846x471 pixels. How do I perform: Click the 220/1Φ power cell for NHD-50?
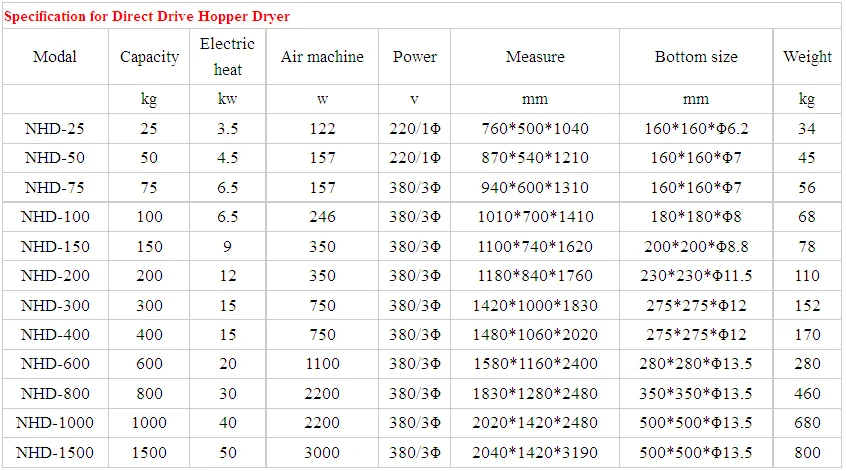(x=414, y=158)
